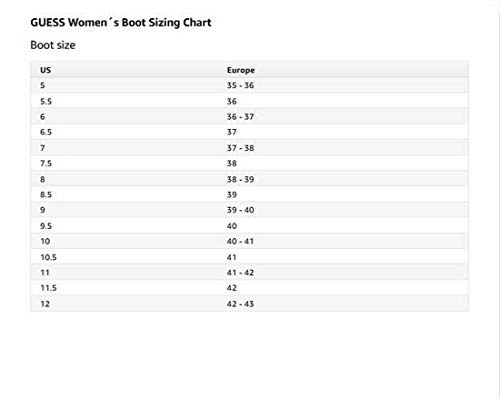The height and width of the screenshot is (398, 500).
Task: Click Europe size 41 - 42 cell
Action: (x=240, y=273)
